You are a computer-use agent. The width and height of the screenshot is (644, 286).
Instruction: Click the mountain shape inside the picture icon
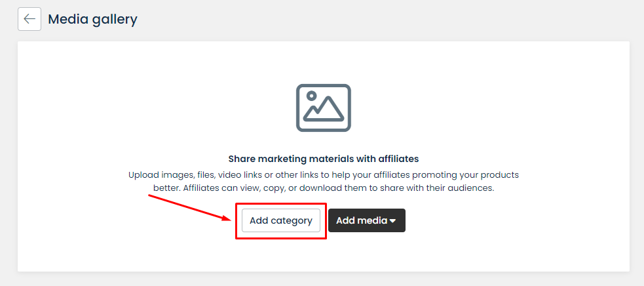point(326,110)
